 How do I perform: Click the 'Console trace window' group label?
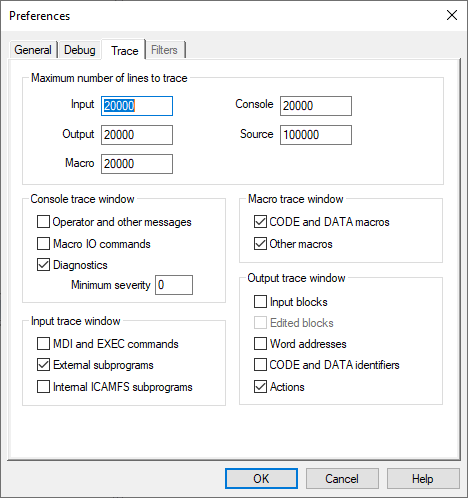tap(82, 199)
